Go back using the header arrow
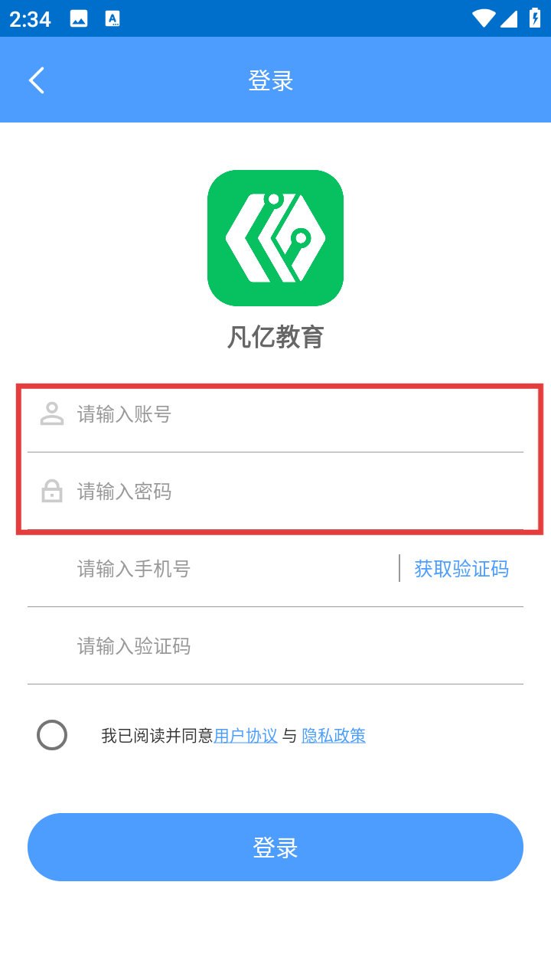The height and width of the screenshot is (980, 551). (37, 80)
